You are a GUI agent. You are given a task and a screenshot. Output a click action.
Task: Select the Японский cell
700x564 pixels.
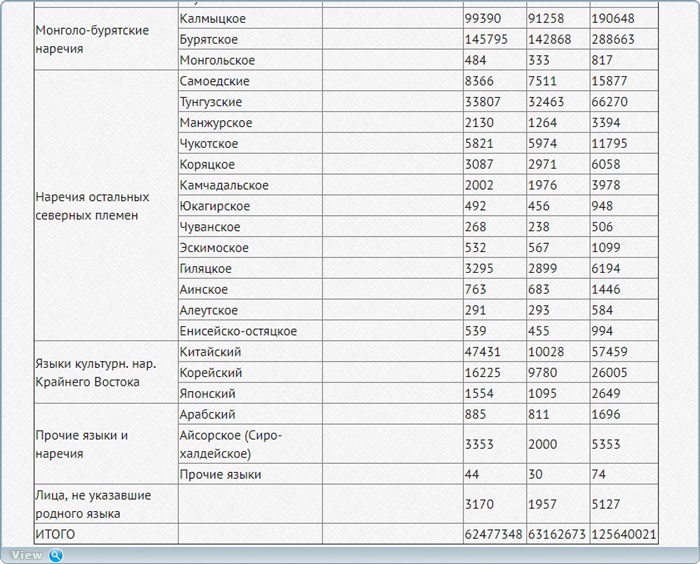[250, 393]
